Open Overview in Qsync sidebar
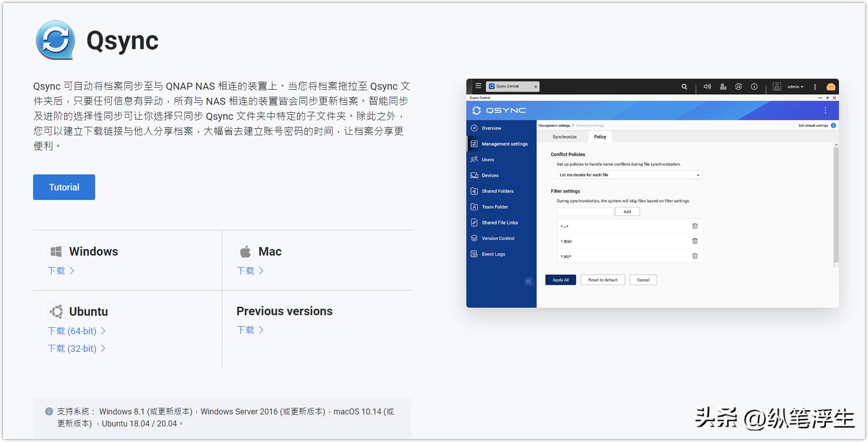868x442 pixels. click(501, 128)
